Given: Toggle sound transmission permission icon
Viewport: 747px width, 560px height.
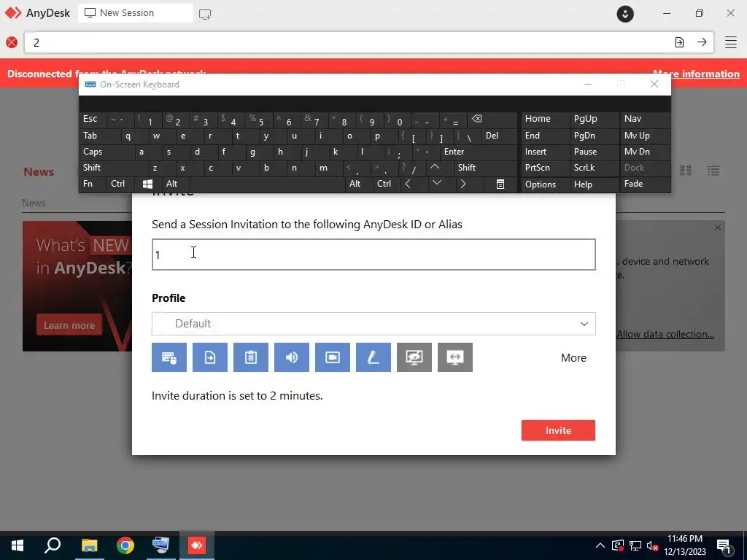Looking at the screenshot, I should [x=292, y=357].
